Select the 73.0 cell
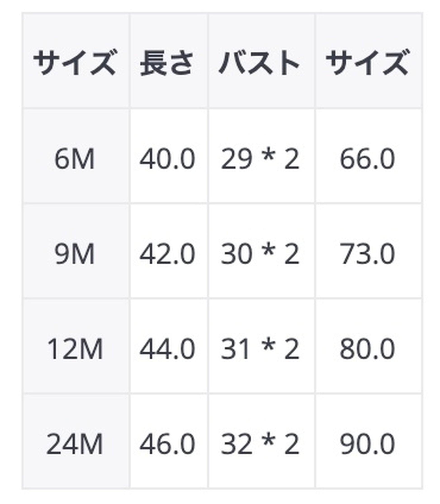This screenshot has width=440, height=504. [x=368, y=255]
